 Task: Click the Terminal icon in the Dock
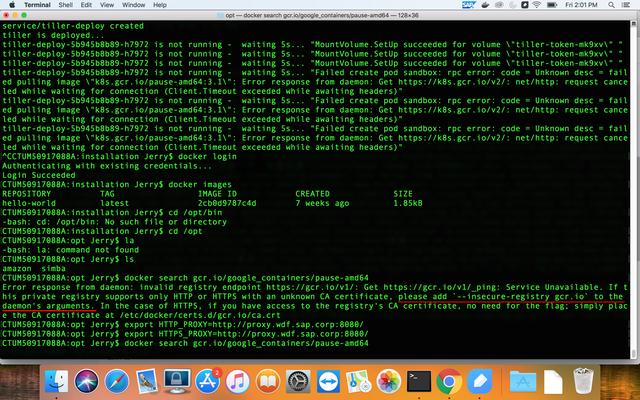(419, 381)
